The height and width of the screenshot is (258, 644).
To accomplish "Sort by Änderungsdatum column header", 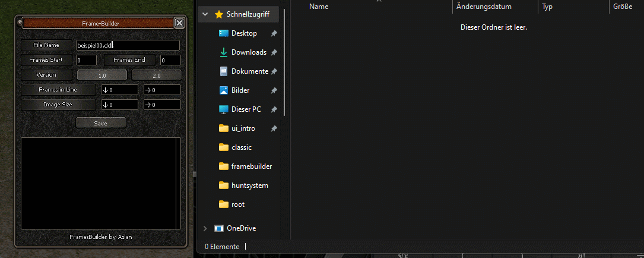I will click(x=484, y=7).
